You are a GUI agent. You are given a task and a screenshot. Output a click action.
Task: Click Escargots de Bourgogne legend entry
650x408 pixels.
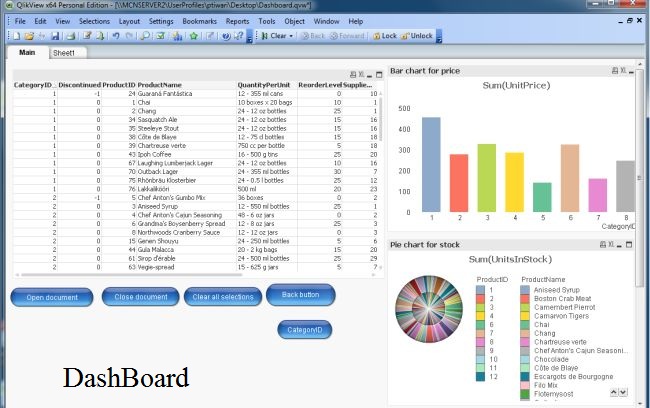point(573,376)
